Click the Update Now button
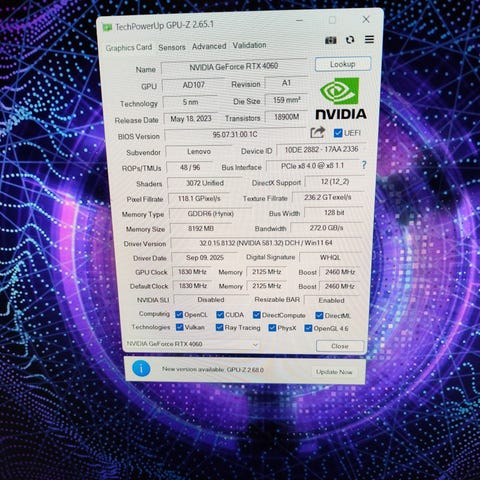Image resolution: width=480 pixels, height=480 pixels. point(334,372)
